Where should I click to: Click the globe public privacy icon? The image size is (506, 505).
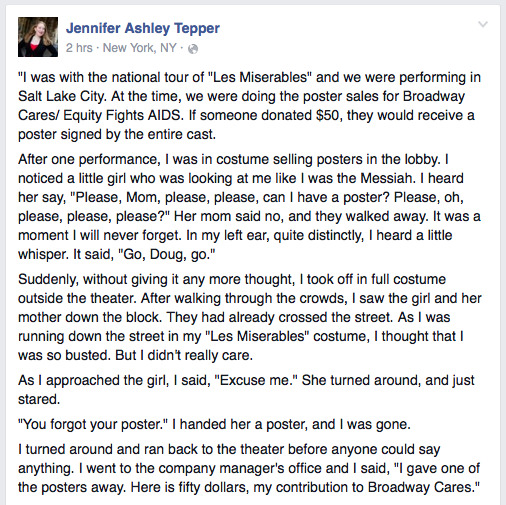[x=193, y=49]
